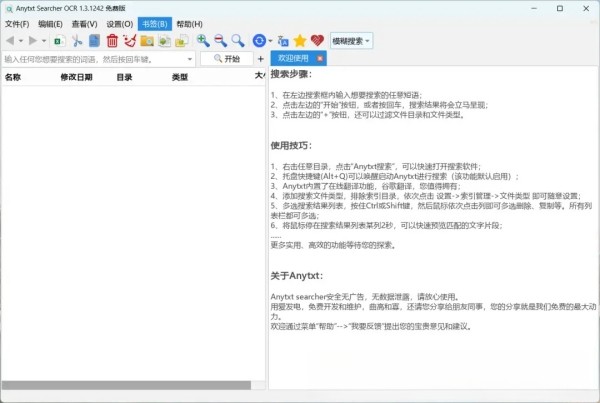Image resolution: width=600 pixels, height=403 pixels.
Task: Click the yellow star favorites icon
Action: 299,41
